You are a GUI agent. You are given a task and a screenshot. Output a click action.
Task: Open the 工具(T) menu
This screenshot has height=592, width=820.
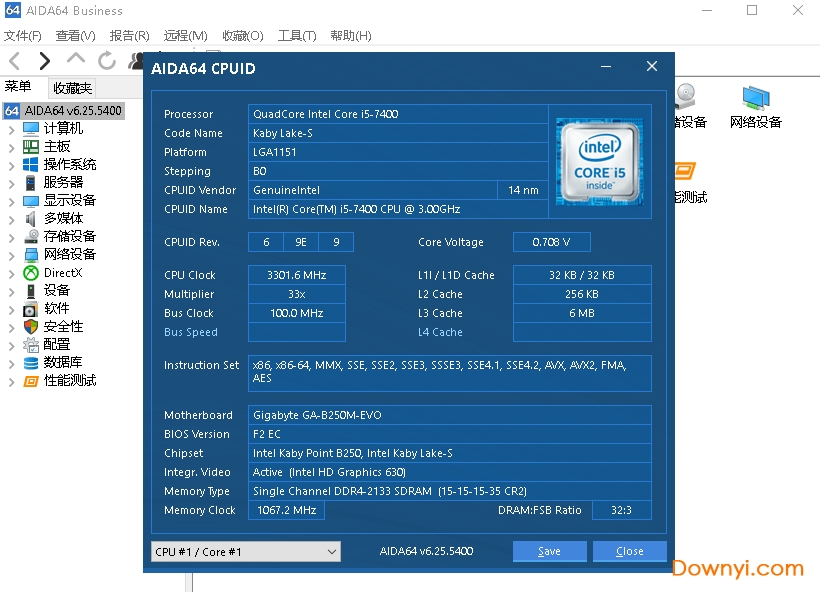(296, 36)
